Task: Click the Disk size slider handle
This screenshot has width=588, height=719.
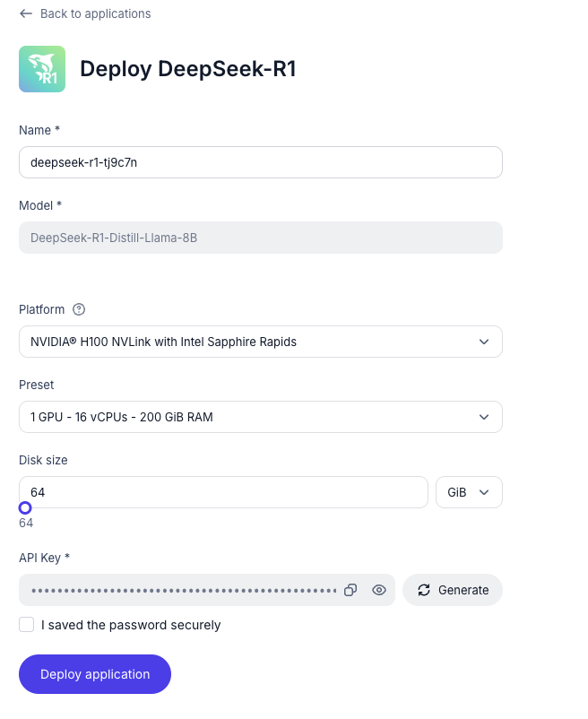Action: tap(25, 508)
